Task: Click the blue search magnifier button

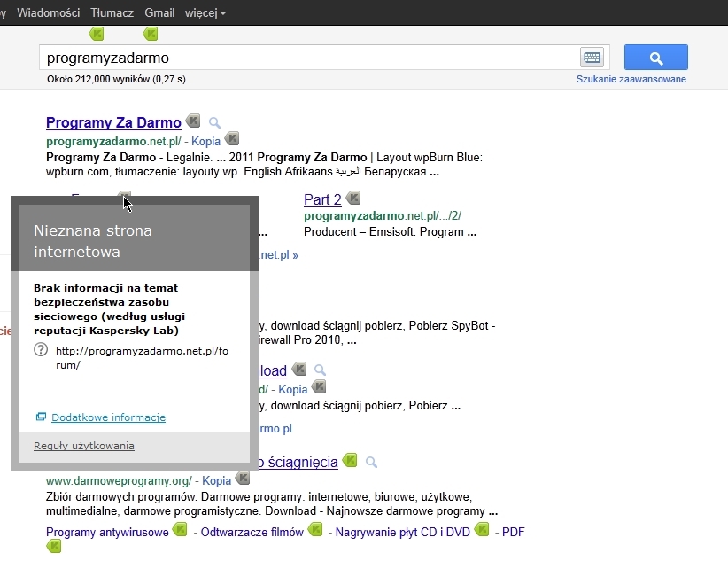Action: tap(655, 58)
